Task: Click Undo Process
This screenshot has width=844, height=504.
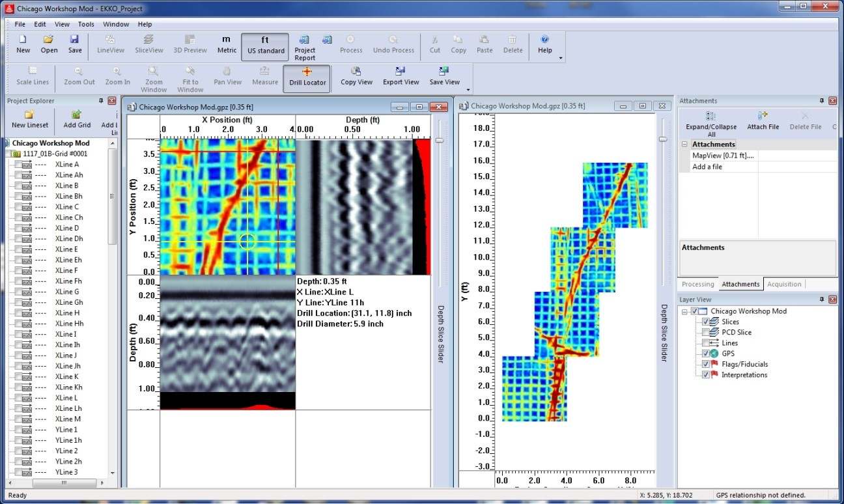Action: [x=393, y=45]
